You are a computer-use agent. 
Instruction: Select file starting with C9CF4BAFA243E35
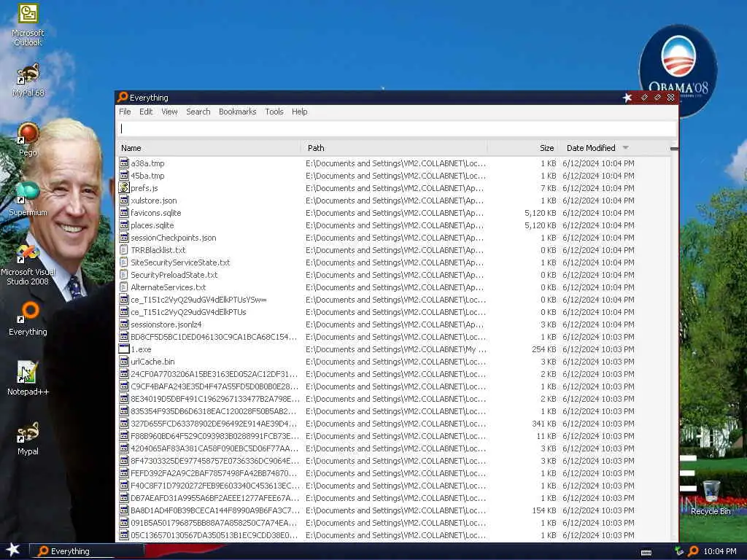(x=214, y=386)
